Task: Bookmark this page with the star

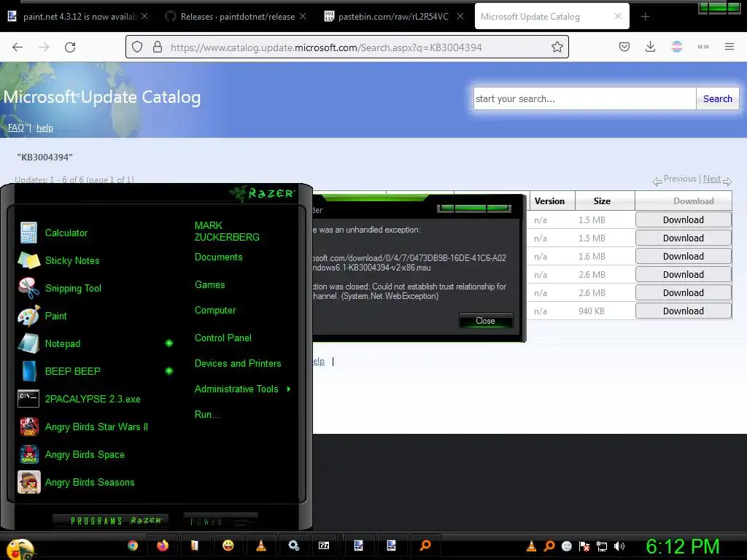Action: (x=557, y=47)
